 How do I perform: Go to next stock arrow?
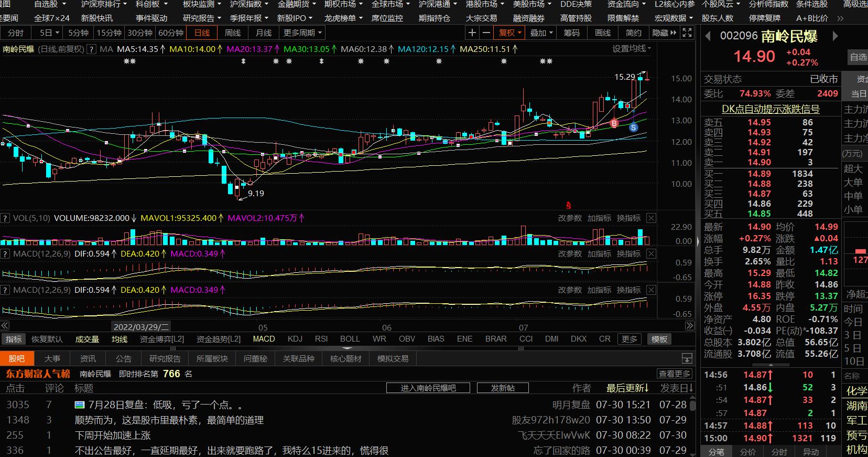point(836,36)
